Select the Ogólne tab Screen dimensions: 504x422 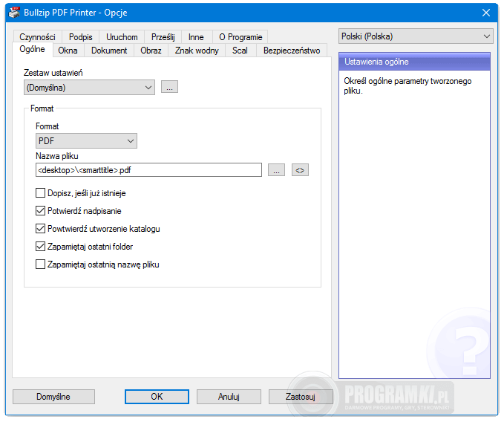coord(32,49)
